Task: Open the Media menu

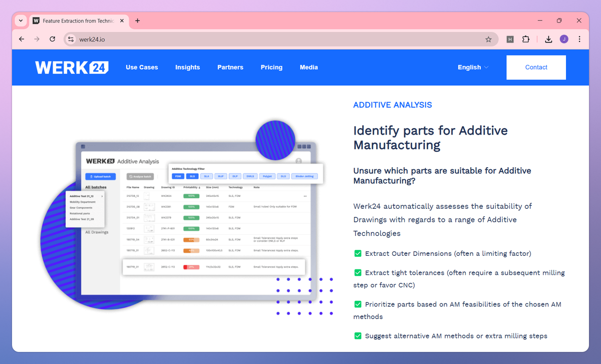Action: pyautogui.click(x=309, y=67)
